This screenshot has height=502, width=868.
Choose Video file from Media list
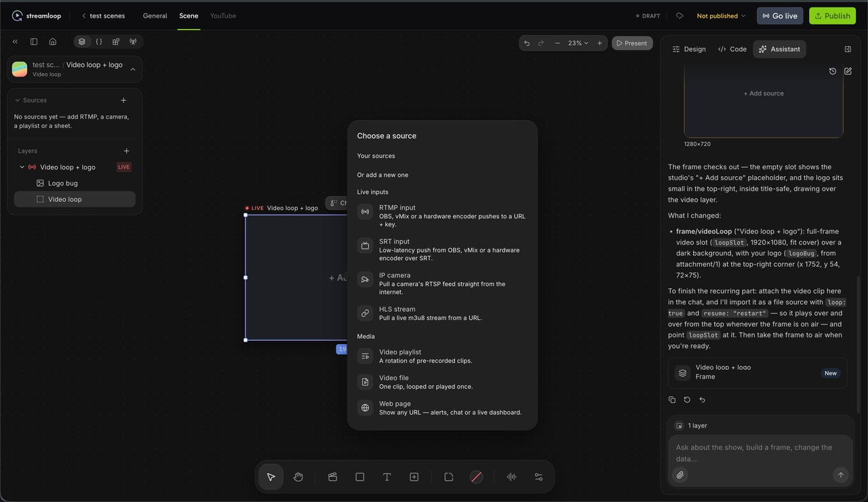(x=442, y=382)
